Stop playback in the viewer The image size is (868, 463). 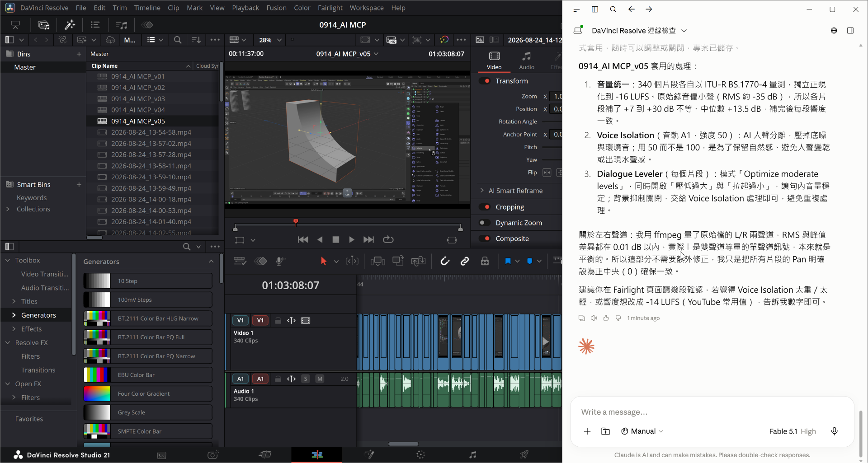pos(336,239)
